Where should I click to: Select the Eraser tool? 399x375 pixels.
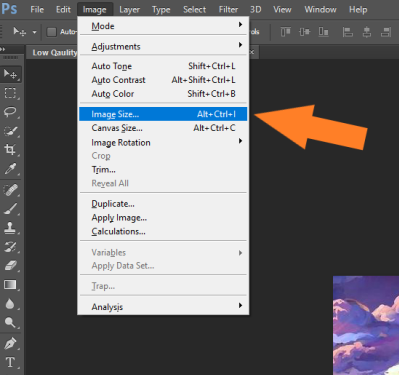coord(11,266)
